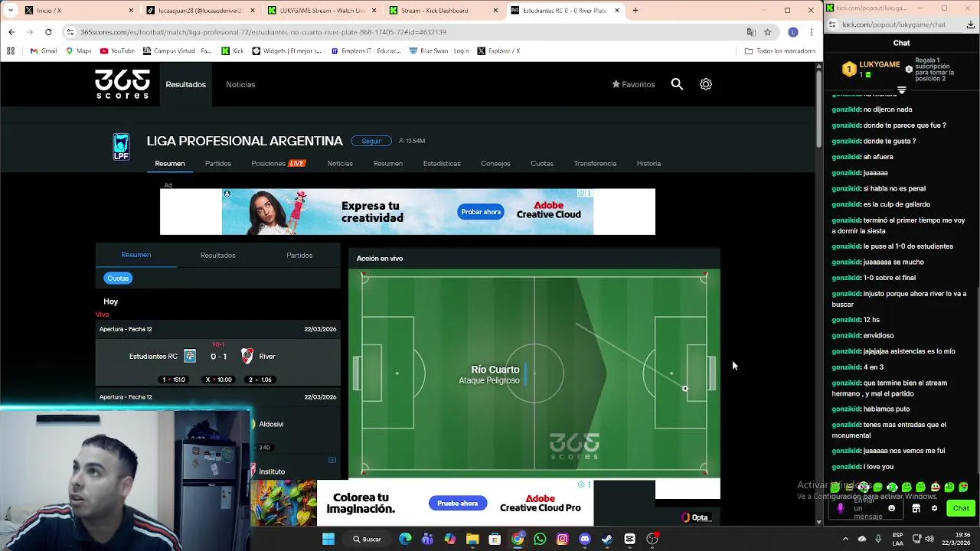Click the 365Scores logo
This screenshot has height=551, width=980.
point(122,84)
